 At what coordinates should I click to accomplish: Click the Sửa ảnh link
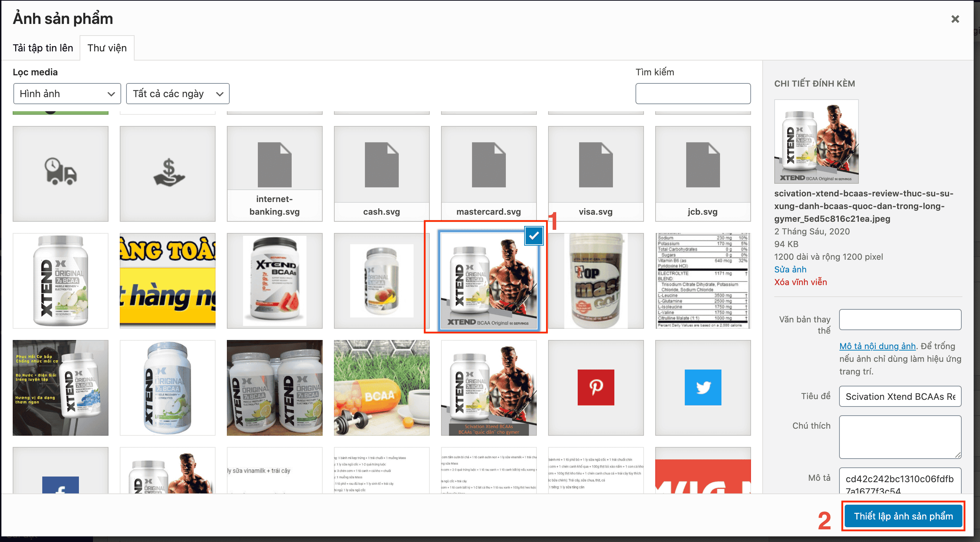[790, 270]
